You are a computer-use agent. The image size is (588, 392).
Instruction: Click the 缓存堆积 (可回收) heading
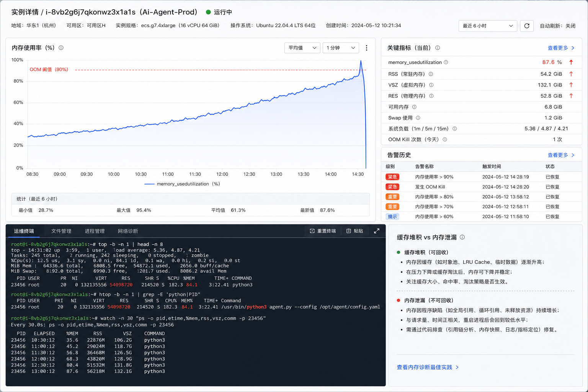(x=426, y=252)
